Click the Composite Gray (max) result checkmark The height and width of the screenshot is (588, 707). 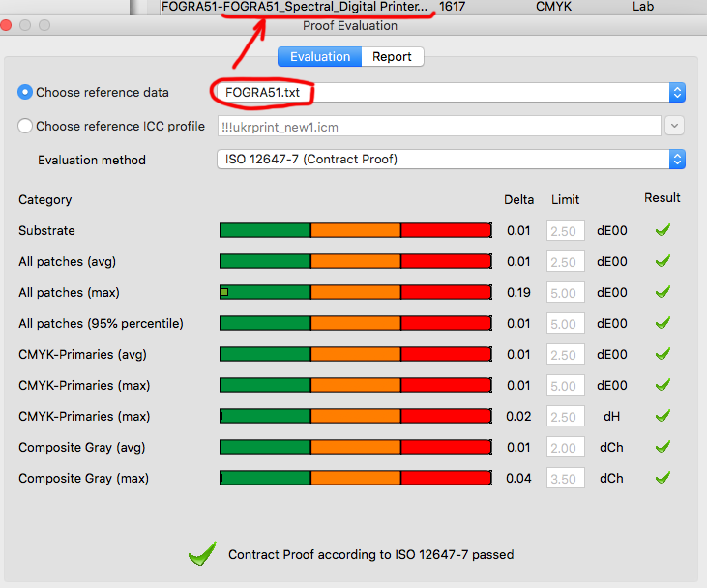[663, 478]
